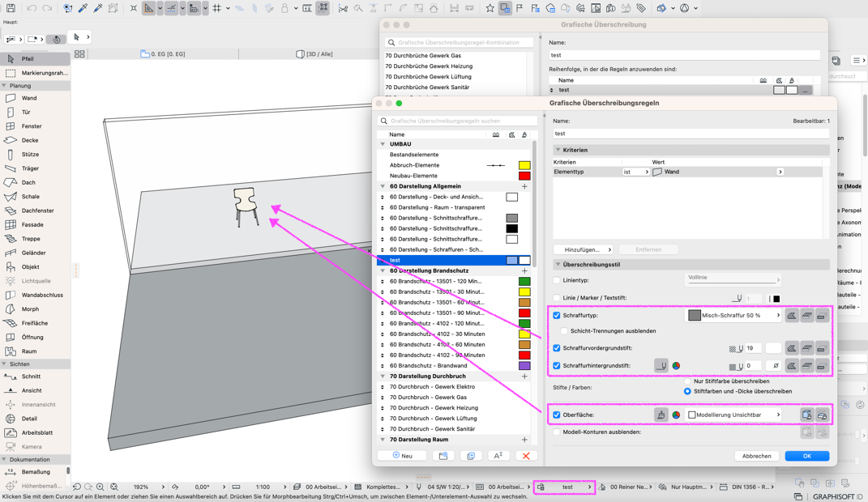Click the color wheel icon next to Oberfläche
Image resolution: width=868 pixels, height=502 pixels.
click(676, 415)
